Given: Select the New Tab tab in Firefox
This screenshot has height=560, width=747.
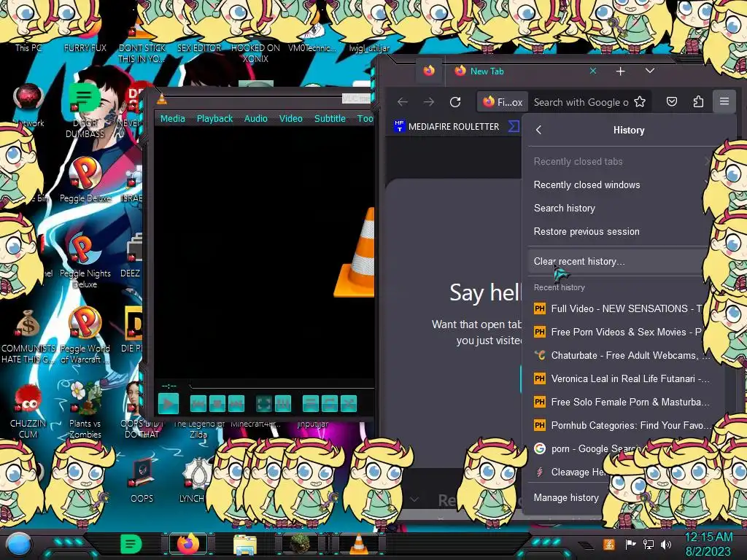Looking at the screenshot, I should 524,71.
